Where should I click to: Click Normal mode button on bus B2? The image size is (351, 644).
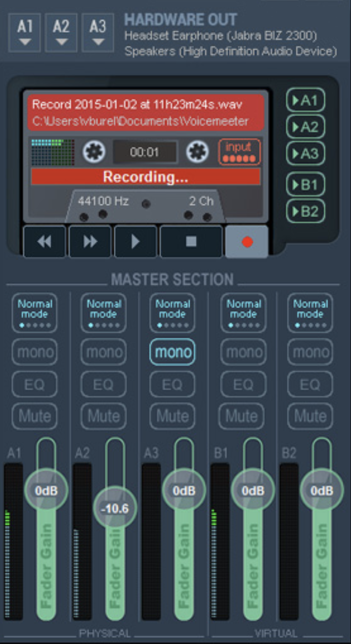[x=310, y=313]
